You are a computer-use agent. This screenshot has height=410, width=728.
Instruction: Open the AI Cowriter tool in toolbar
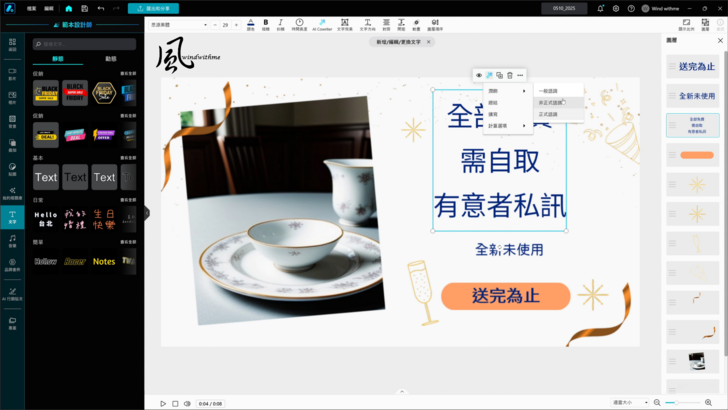(x=322, y=24)
